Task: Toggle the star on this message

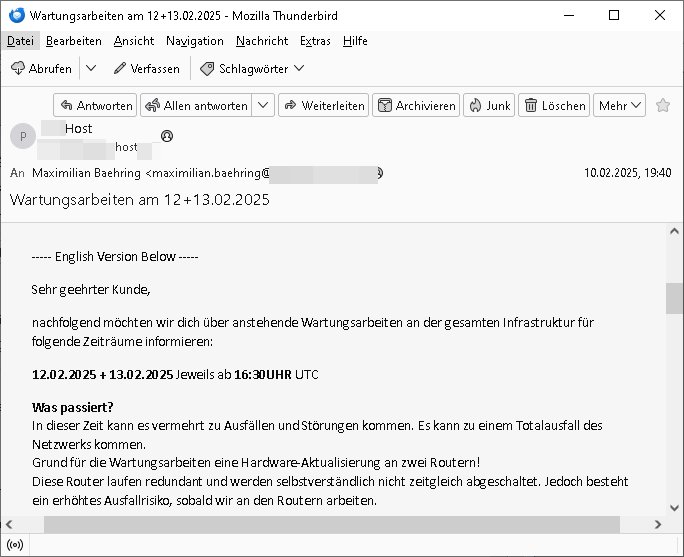Action: (x=662, y=105)
